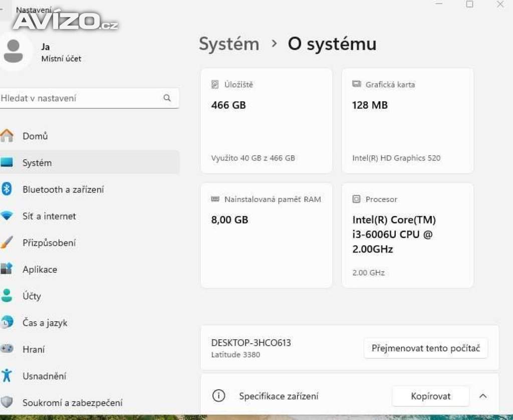
Task: Click the 2.00 GHz speed text
Action: pos(368,273)
